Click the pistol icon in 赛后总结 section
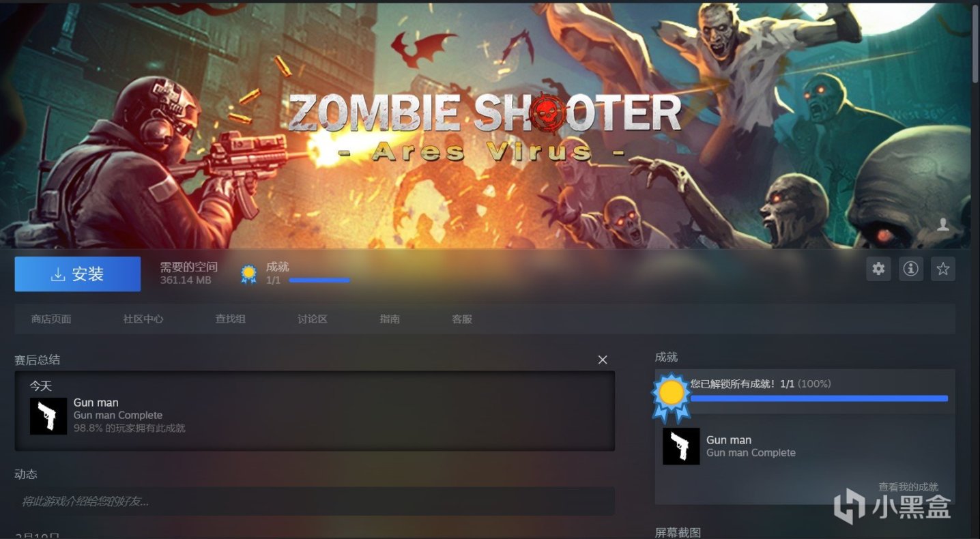980x539 pixels. 48,416
